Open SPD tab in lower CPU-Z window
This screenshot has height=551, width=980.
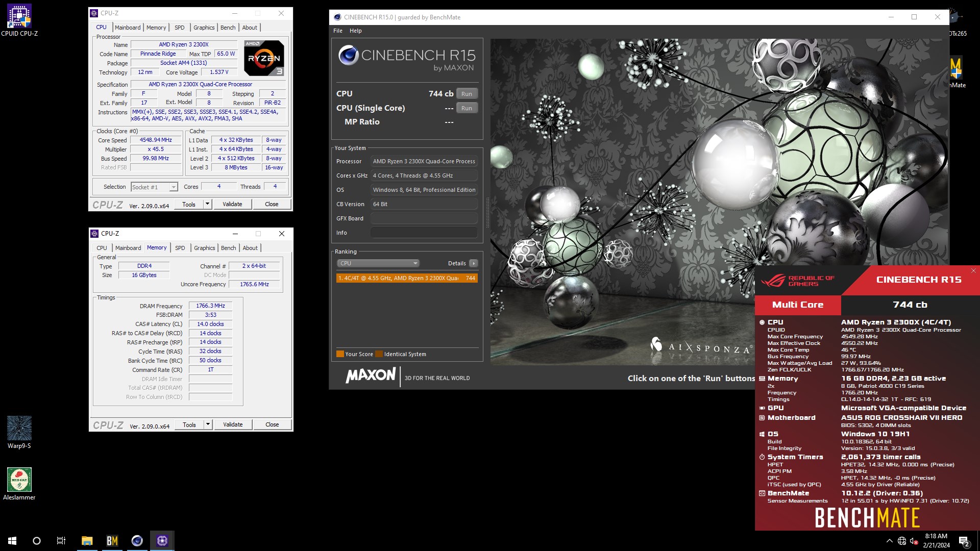(x=180, y=248)
